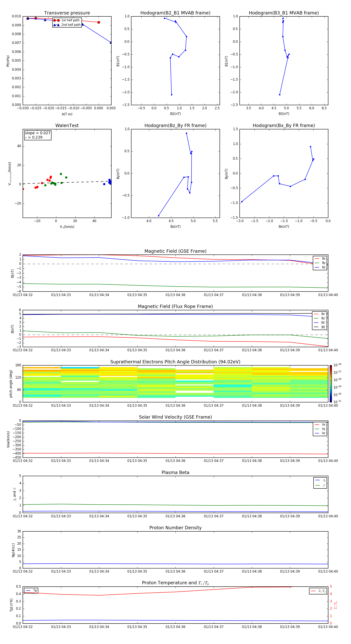Click the pitch angle intensity colorbar
This screenshot has width=351, height=644.
331,384
